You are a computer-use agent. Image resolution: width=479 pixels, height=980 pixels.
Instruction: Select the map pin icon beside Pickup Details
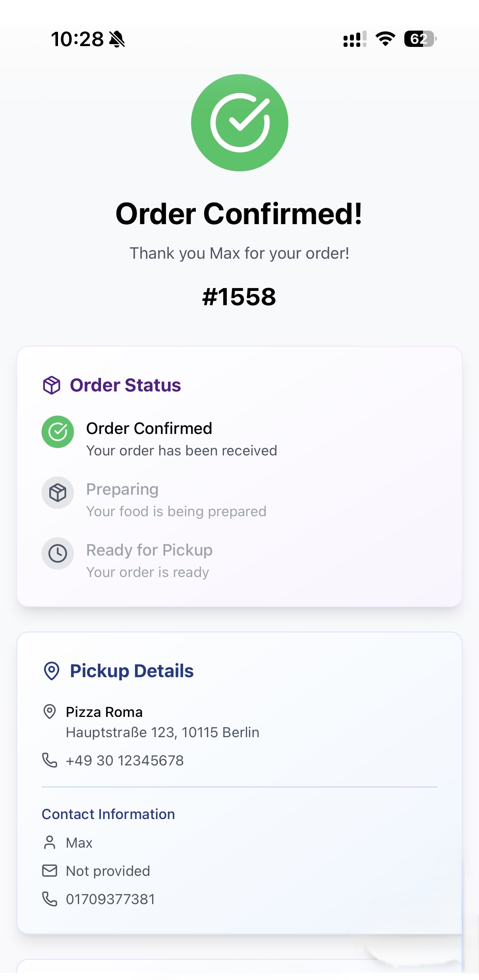tap(51, 670)
